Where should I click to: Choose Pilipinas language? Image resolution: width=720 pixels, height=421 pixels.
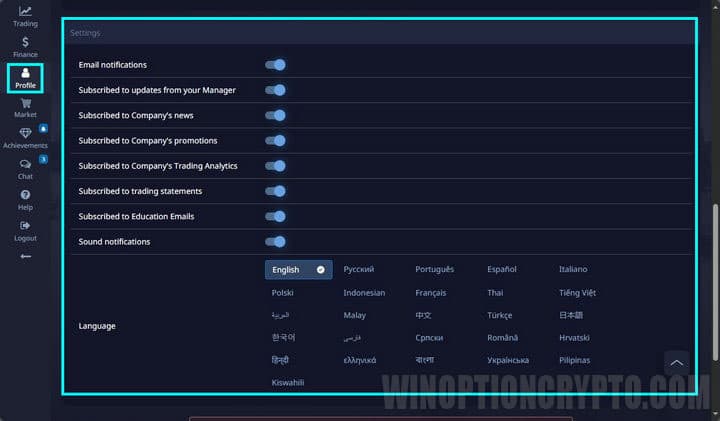(x=574, y=360)
